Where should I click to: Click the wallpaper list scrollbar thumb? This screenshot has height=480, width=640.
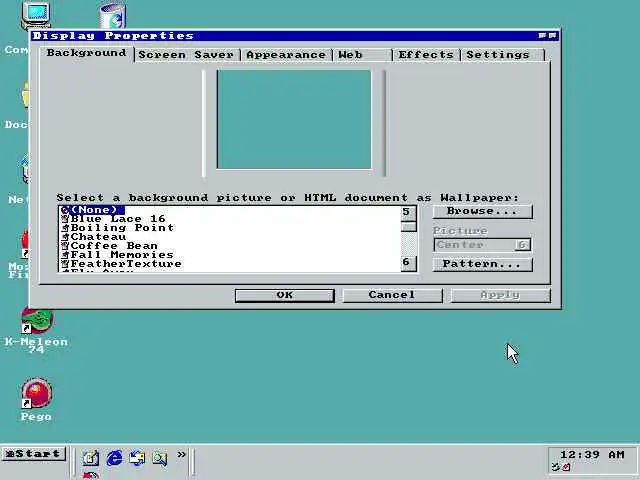pyautogui.click(x=409, y=227)
